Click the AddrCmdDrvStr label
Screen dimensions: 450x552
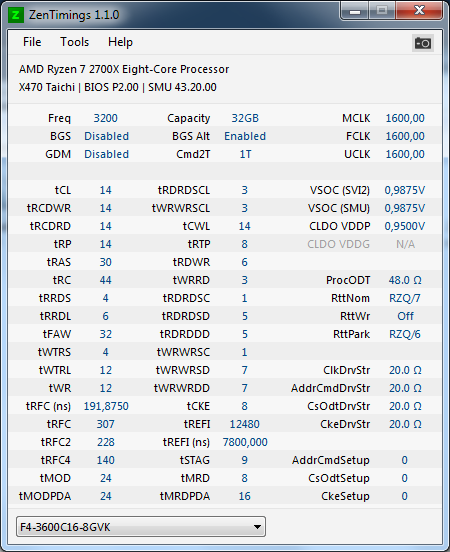click(330, 388)
